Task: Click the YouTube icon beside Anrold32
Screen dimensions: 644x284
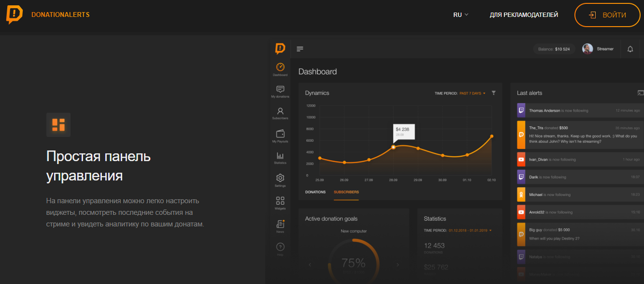Action: coord(521,212)
